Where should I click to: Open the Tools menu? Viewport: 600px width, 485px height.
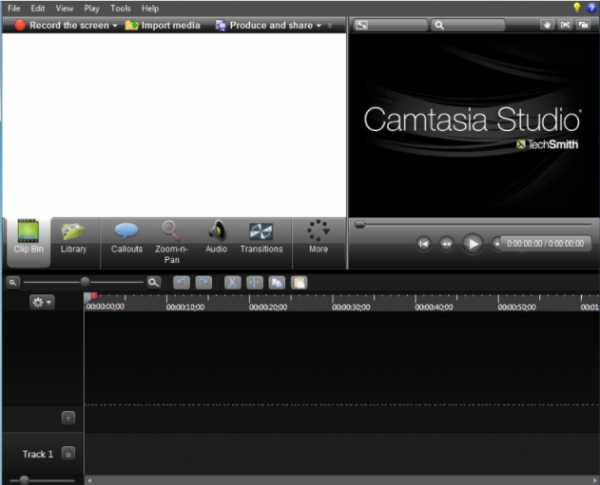(x=120, y=8)
